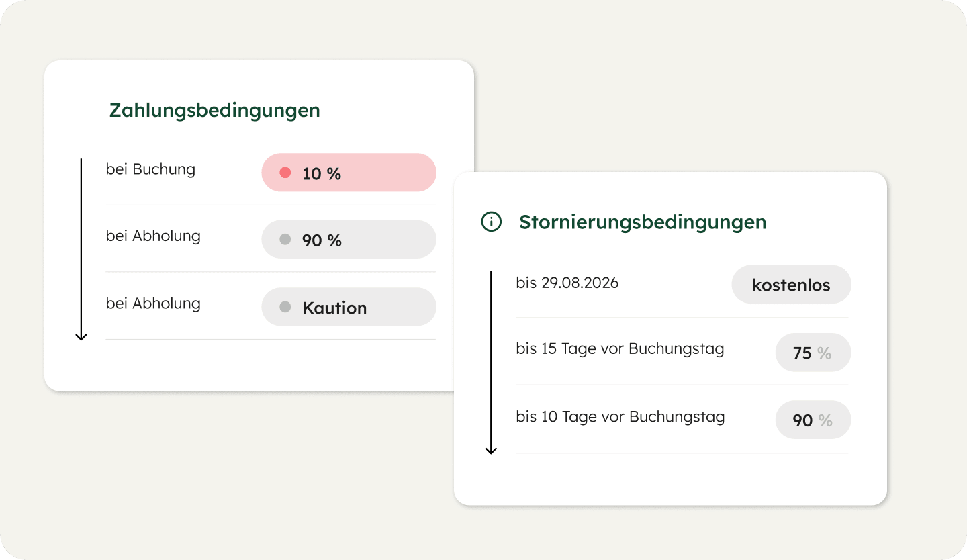This screenshot has height=560, width=967.
Task: Click 'bis 15 Tage vor Buchungstag' text
Action: 620,350
